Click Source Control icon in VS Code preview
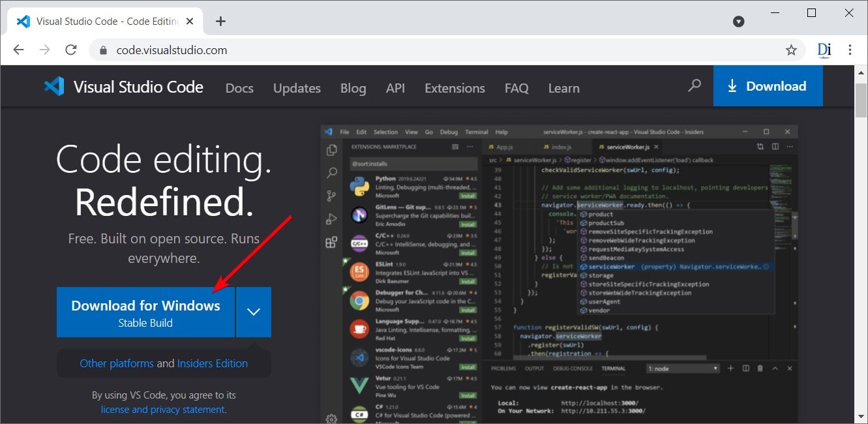868x424 pixels. (332, 196)
